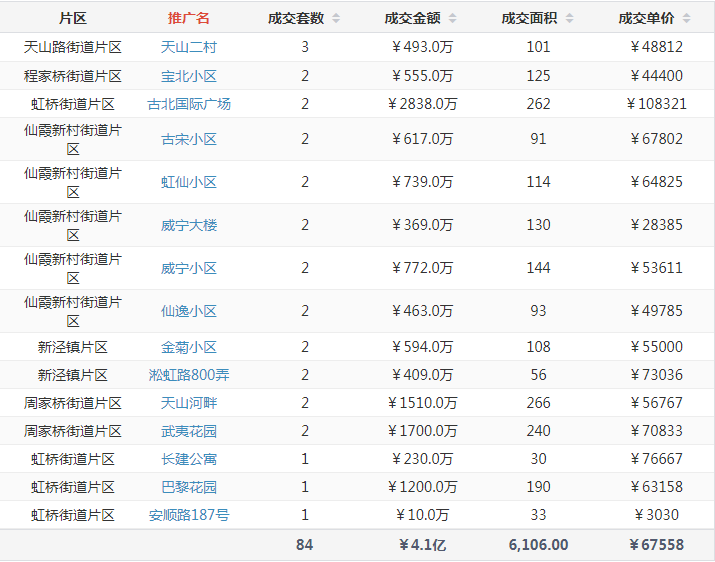Open the 安顺路187号 link

coord(189,515)
